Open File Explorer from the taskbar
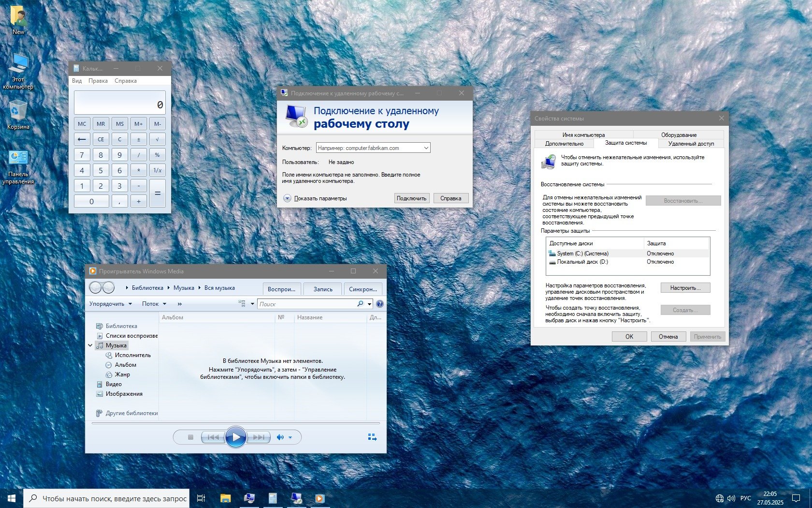This screenshot has width=812, height=508. tap(225, 498)
